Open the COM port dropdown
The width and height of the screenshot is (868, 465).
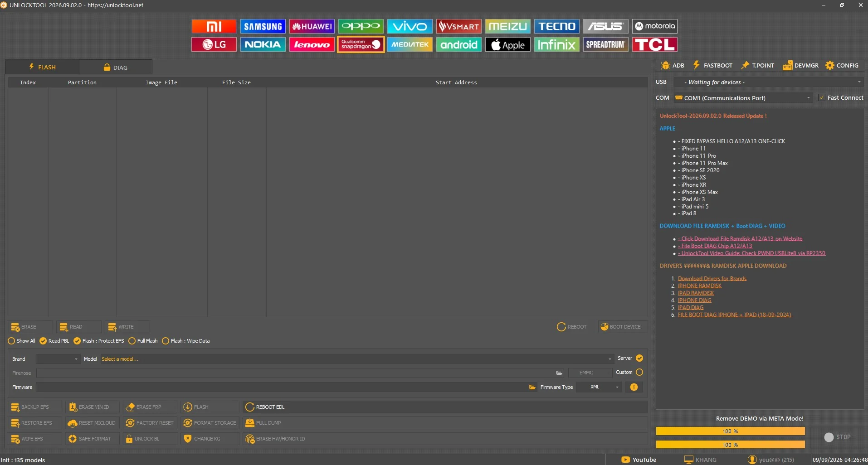tap(743, 98)
